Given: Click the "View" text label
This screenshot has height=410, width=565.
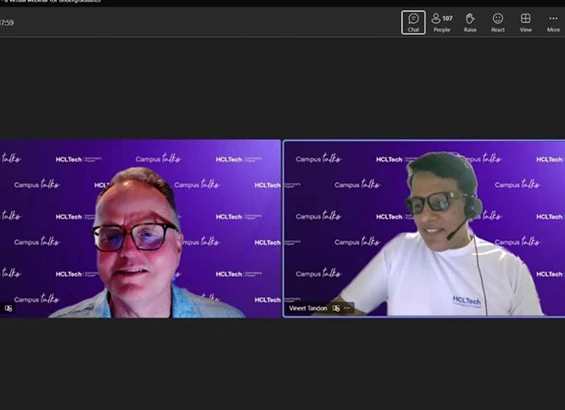Looking at the screenshot, I should tap(525, 30).
